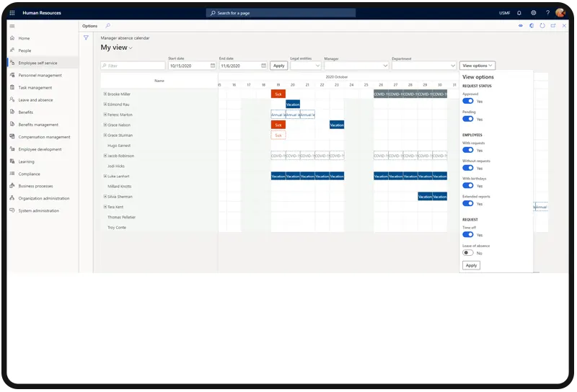Click the user profile avatar
Image resolution: width=577 pixels, height=392 pixels.
coord(560,13)
